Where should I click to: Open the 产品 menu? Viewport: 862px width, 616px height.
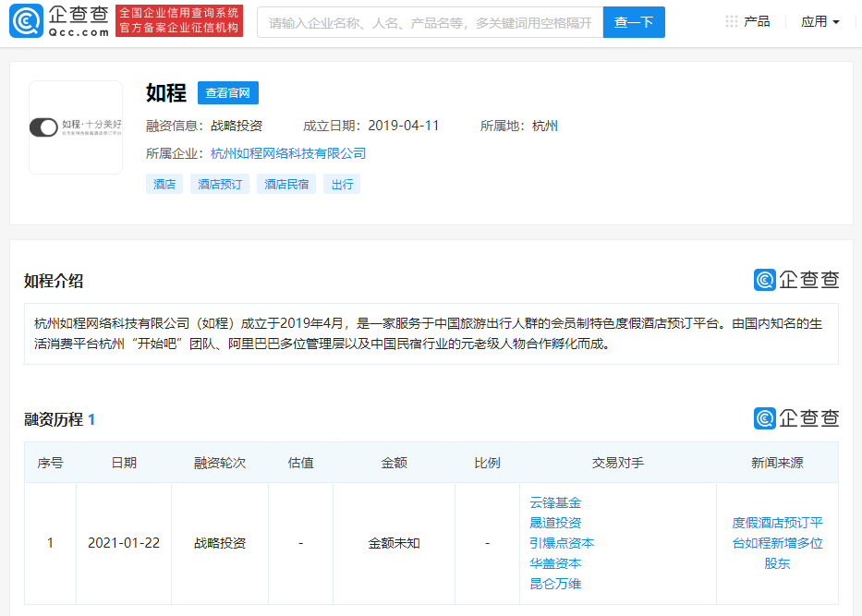(x=757, y=21)
